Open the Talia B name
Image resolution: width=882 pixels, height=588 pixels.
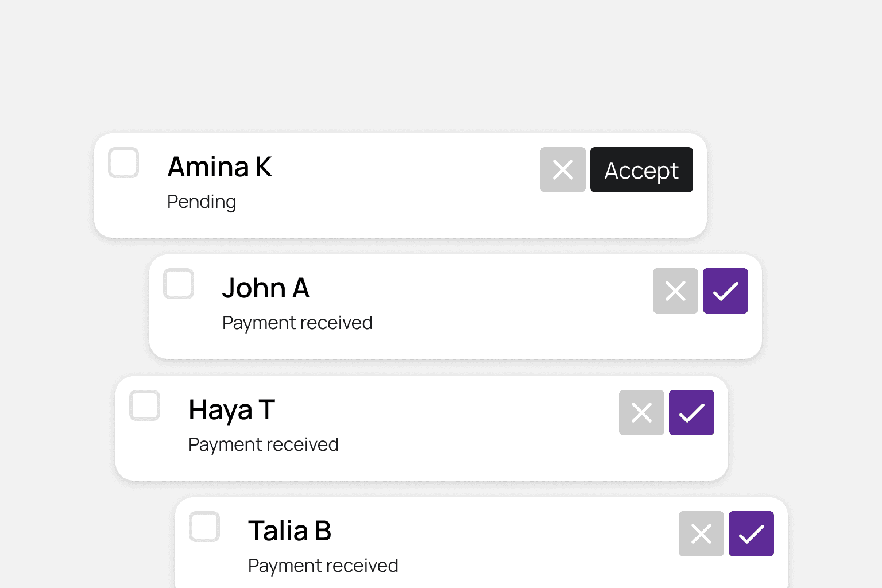point(289,531)
